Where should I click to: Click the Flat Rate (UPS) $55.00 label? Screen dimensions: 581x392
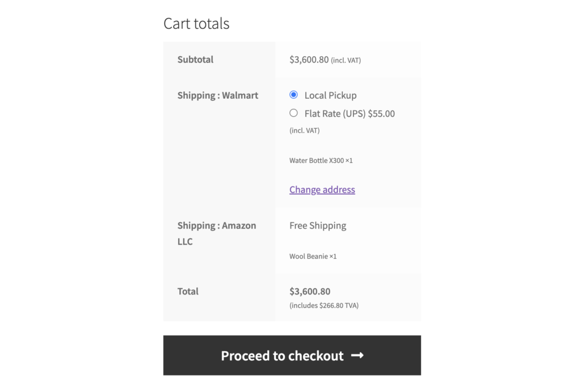coord(350,113)
